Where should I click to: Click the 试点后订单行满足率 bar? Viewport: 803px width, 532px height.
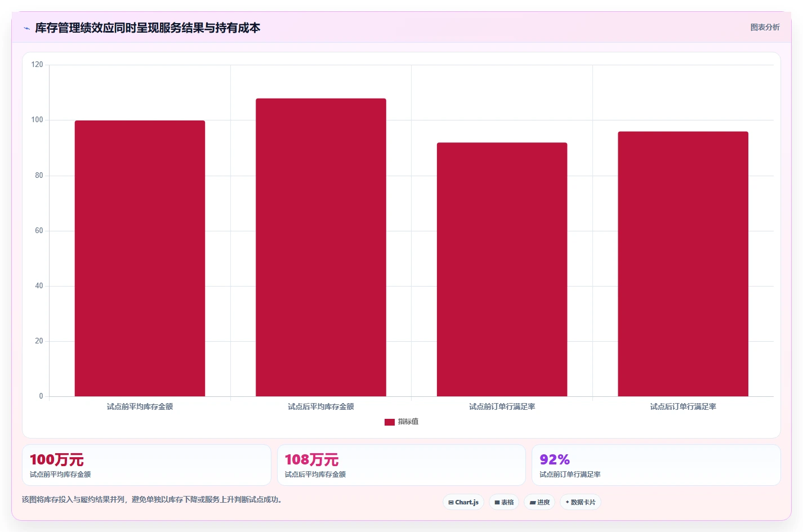683,264
